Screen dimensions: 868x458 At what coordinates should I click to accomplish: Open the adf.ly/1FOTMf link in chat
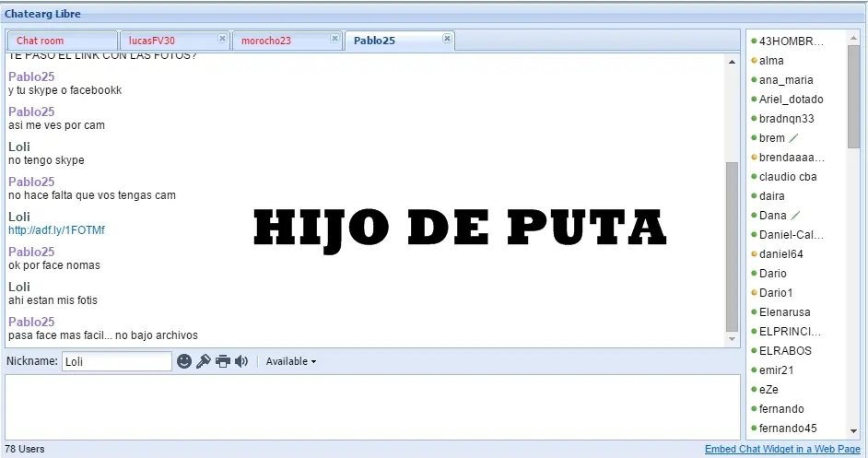[x=56, y=229]
